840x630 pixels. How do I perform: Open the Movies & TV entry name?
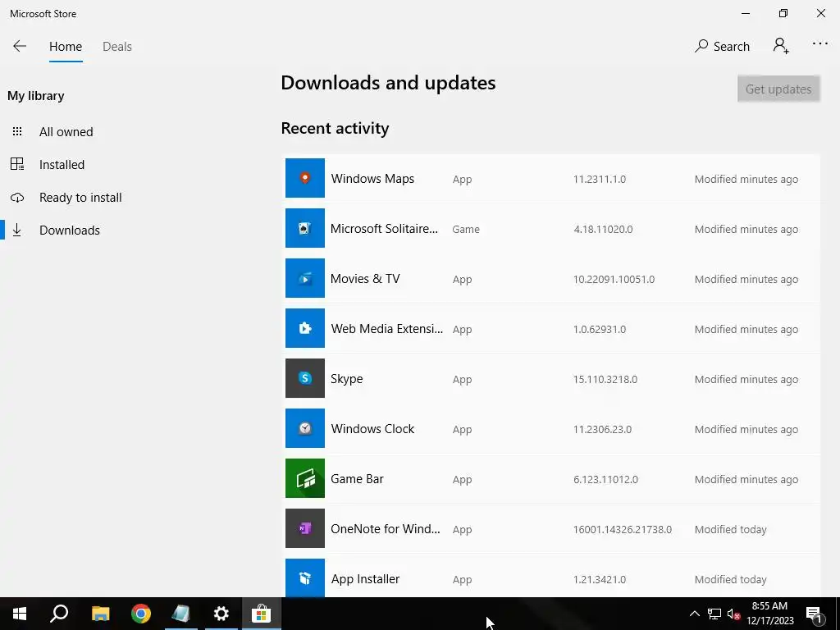point(365,279)
